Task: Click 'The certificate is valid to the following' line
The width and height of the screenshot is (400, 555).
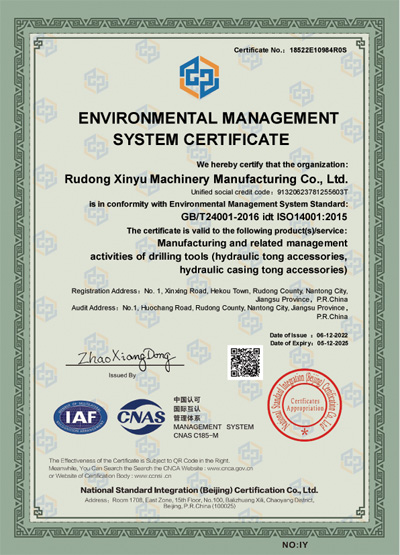Action: point(237,231)
